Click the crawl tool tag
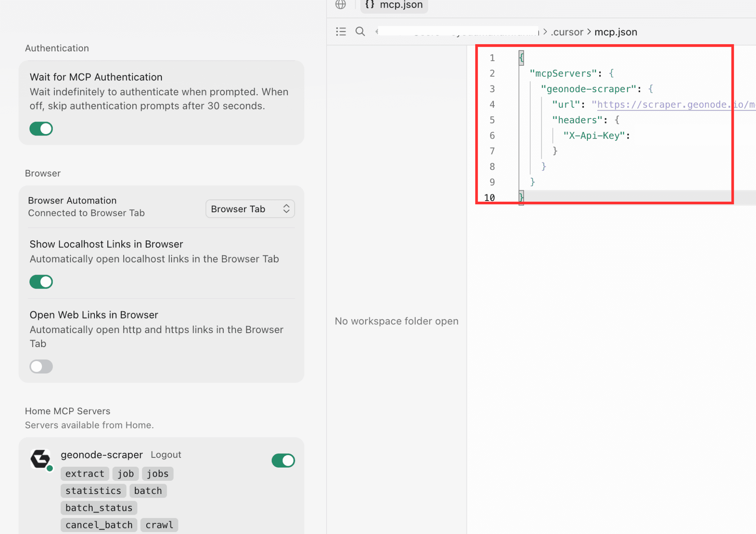Screen dimensions: 756x534 [x=159, y=525]
